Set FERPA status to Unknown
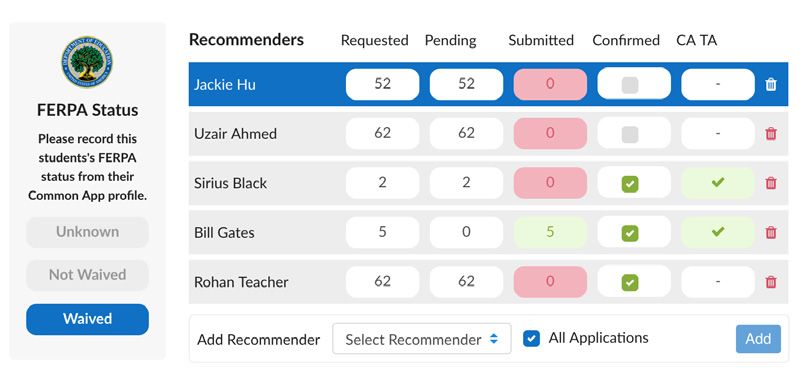The image size is (802, 374). [x=87, y=232]
